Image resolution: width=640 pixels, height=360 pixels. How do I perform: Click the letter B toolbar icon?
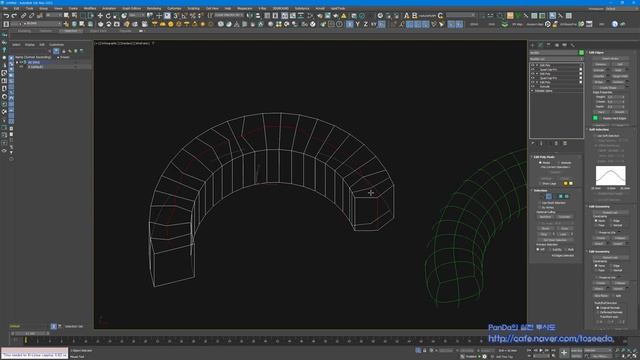click(415, 16)
